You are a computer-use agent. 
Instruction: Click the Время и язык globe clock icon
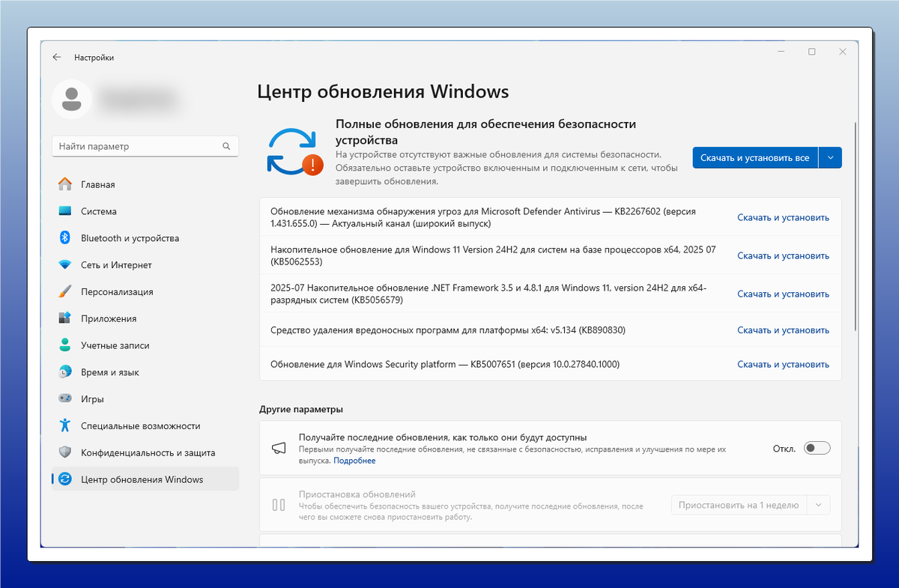pos(65,372)
